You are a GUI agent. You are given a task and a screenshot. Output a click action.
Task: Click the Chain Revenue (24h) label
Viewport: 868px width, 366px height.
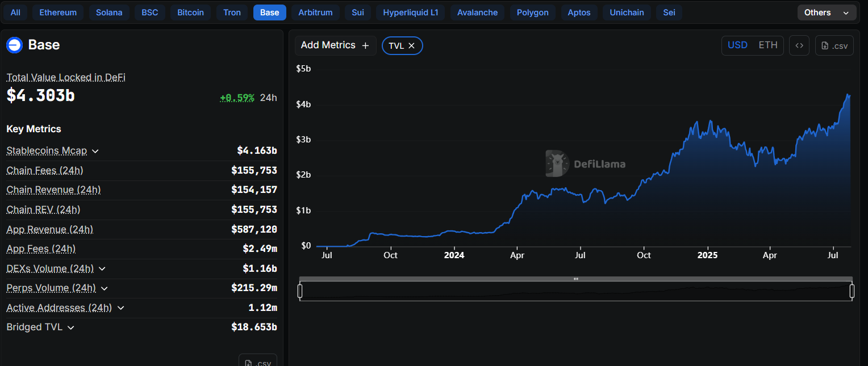coord(53,190)
